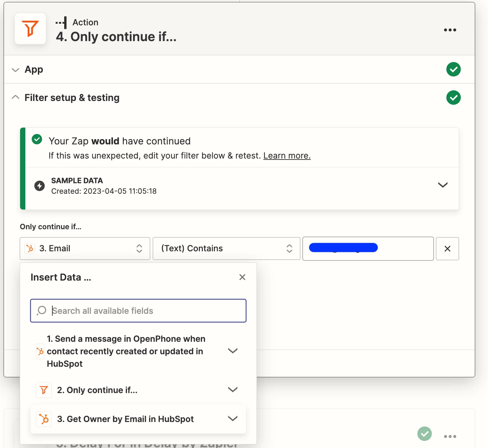Remove the filter condition with the X button
The width and height of the screenshot is (488, 448).
tap(447, 249)
